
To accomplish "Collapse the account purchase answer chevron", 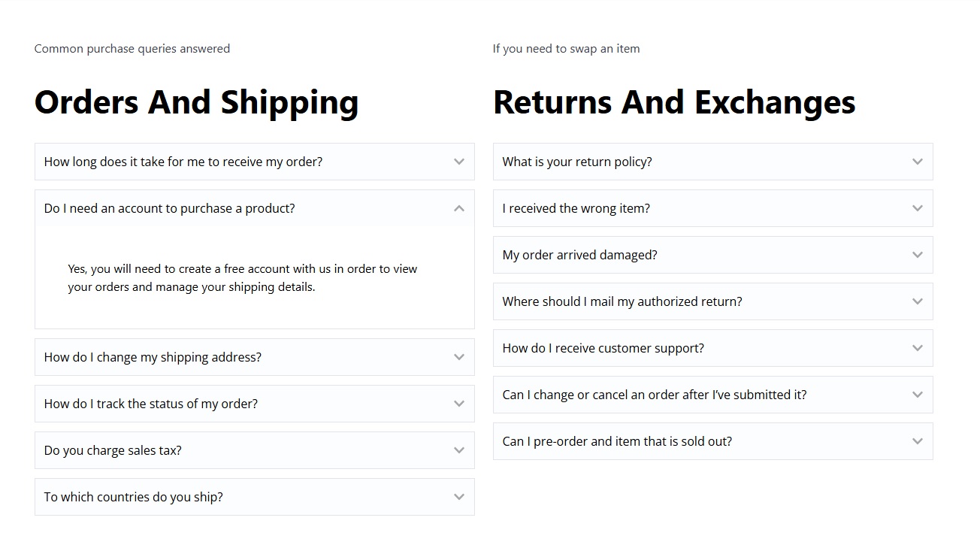I will click(x=459, y=208).
